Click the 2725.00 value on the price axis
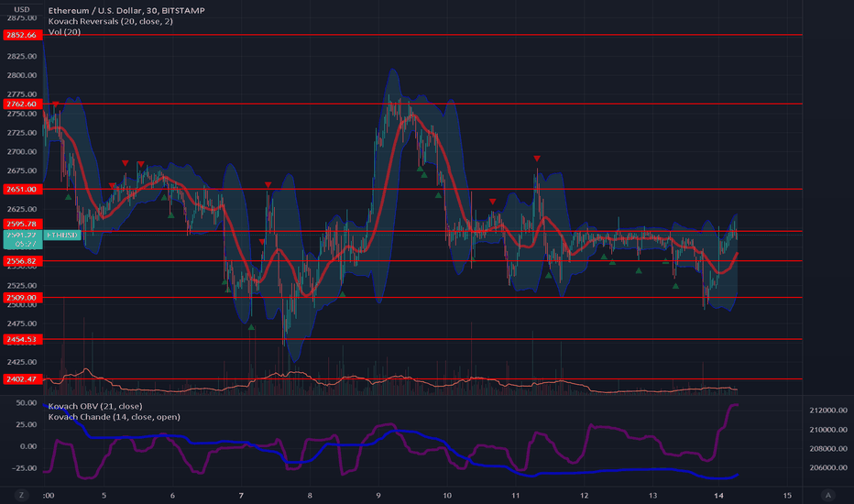 coord(22,132)
